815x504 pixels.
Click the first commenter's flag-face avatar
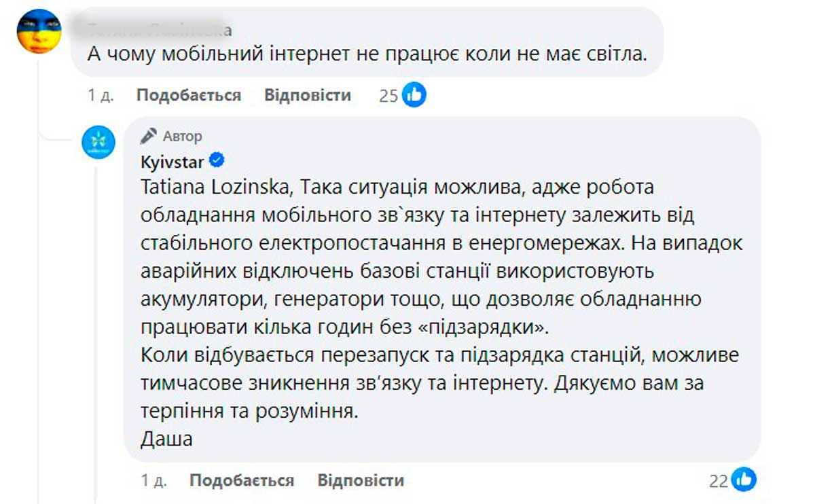pyautogui.click(x=38, y=31)
